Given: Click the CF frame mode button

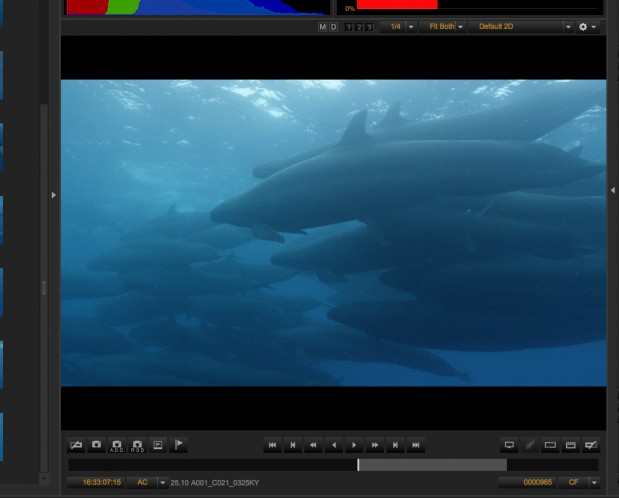Looking at the screenshot, I should (574, 482).
